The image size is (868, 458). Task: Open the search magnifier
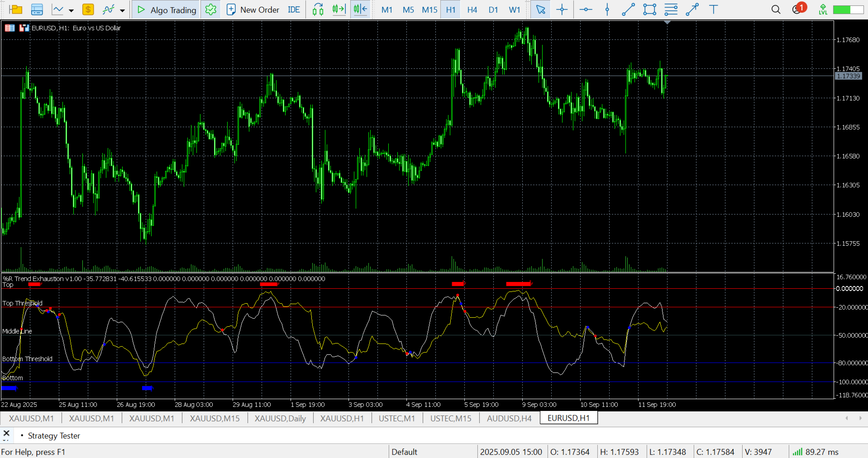coord(776,10)
